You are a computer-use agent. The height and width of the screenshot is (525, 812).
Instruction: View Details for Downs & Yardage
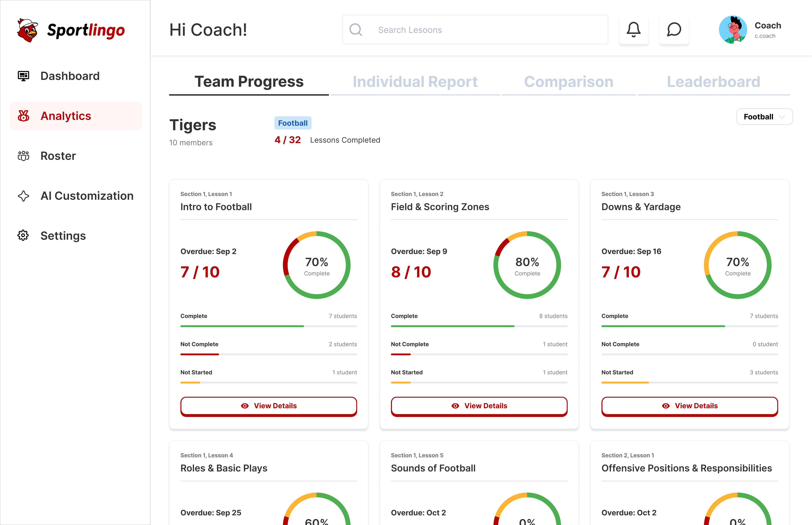689,406
